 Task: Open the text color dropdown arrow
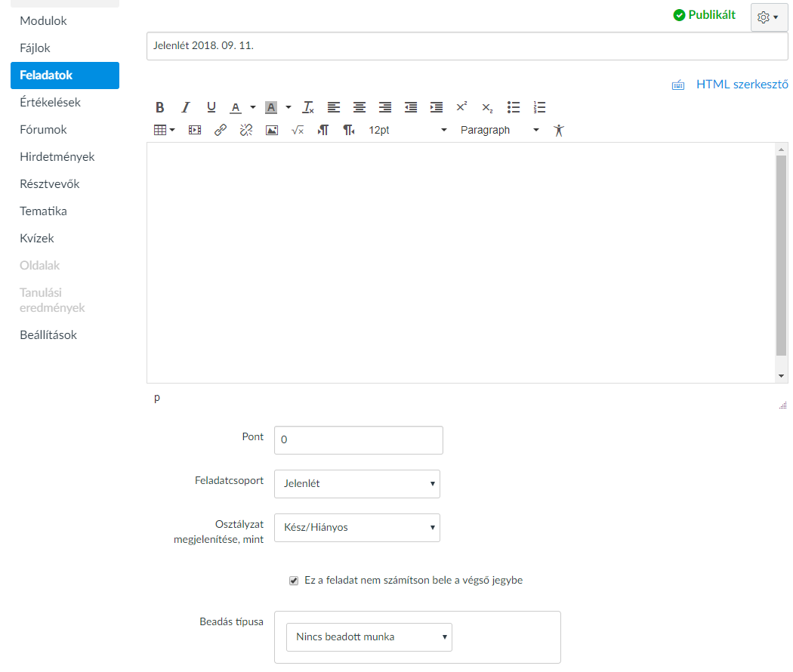pos(253,107)
